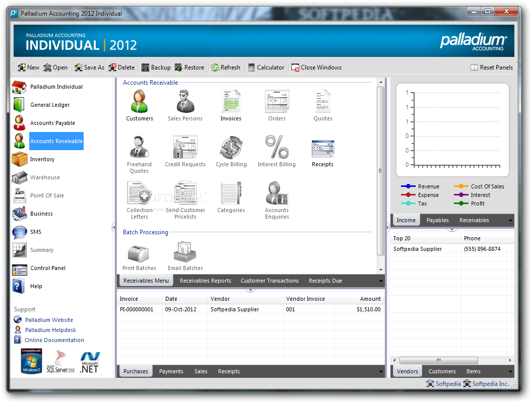Collapse the left panel splitter arrow
Screen dimensions: 532x403
114,227
